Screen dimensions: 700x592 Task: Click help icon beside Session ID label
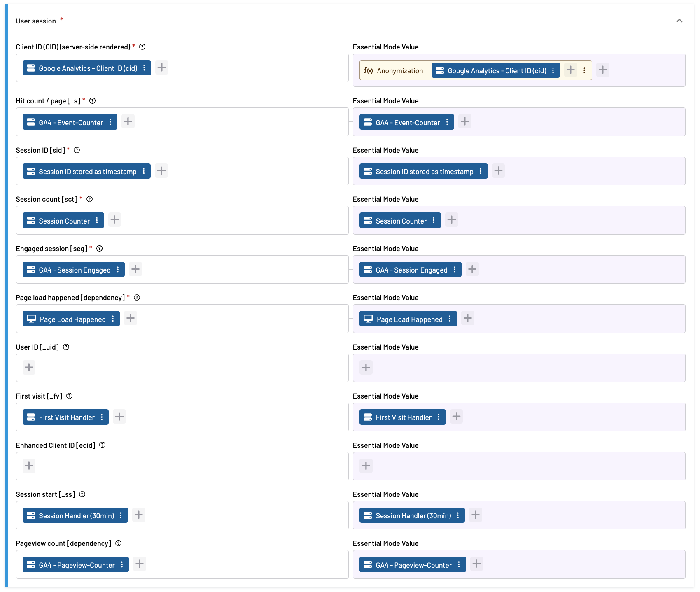click(77, 150)
